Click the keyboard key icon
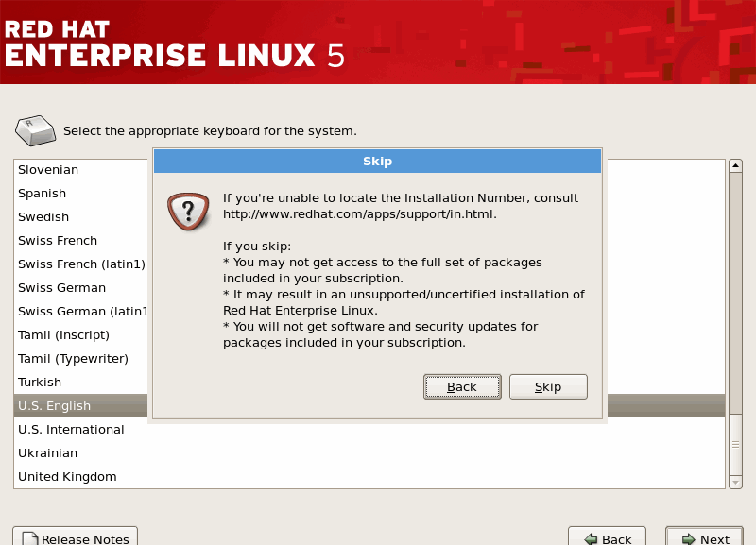The height and width of the screenshot is (545, 756). pos(36,130)
